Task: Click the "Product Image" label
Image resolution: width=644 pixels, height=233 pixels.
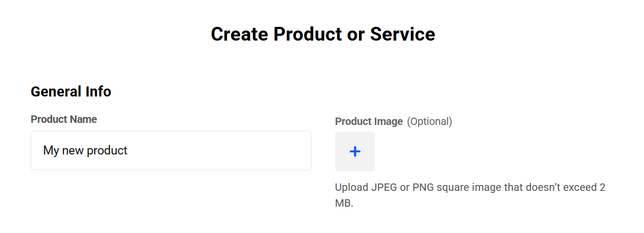Action: pyautogui.click(x=369, y=121)
